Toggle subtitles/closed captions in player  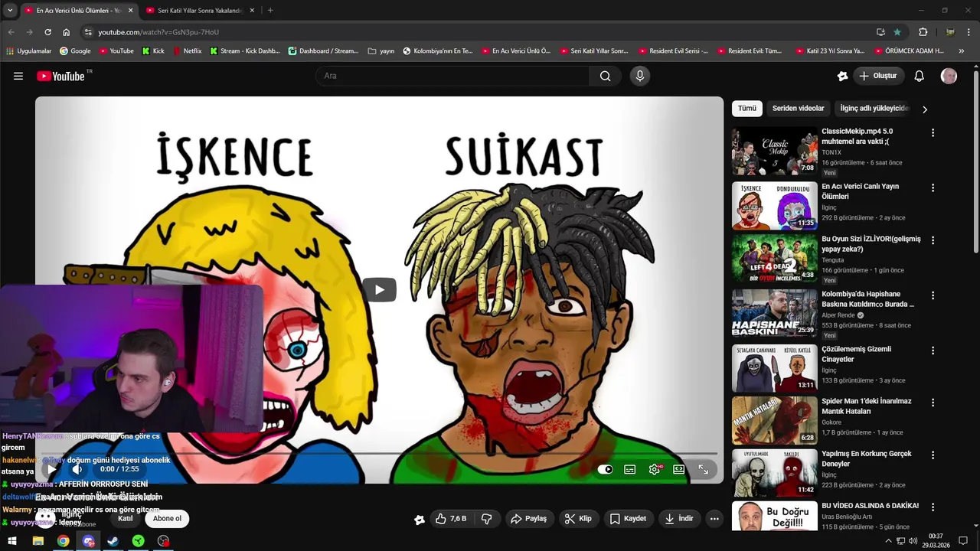click(x=630, y=469)
